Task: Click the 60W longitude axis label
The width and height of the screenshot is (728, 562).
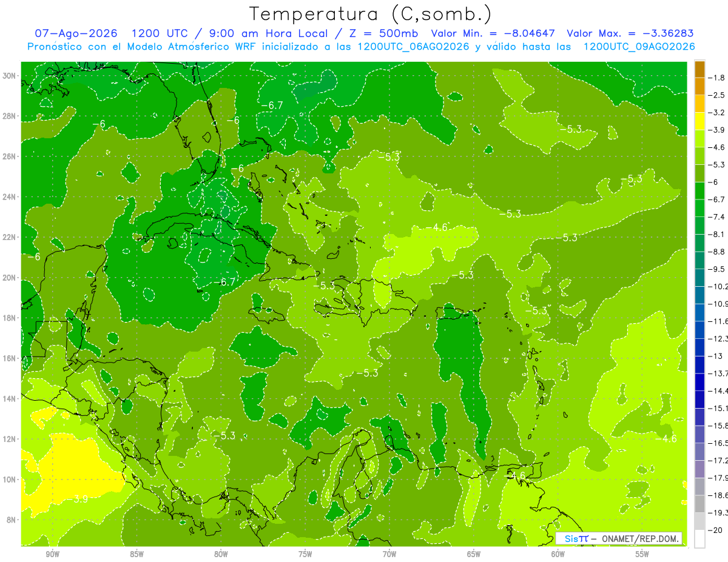Action: point(558,554)
